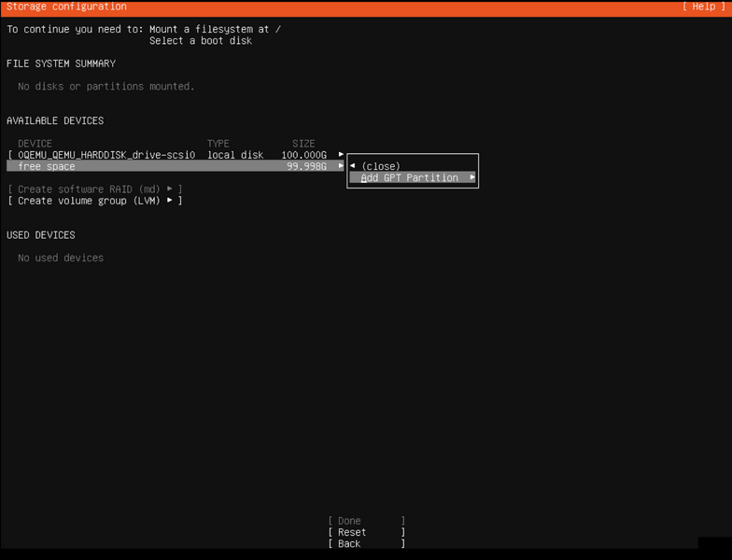Viewport: 732px width, 560px height.
Task: Click the 'local disk' type value
Action: (235, 155)
